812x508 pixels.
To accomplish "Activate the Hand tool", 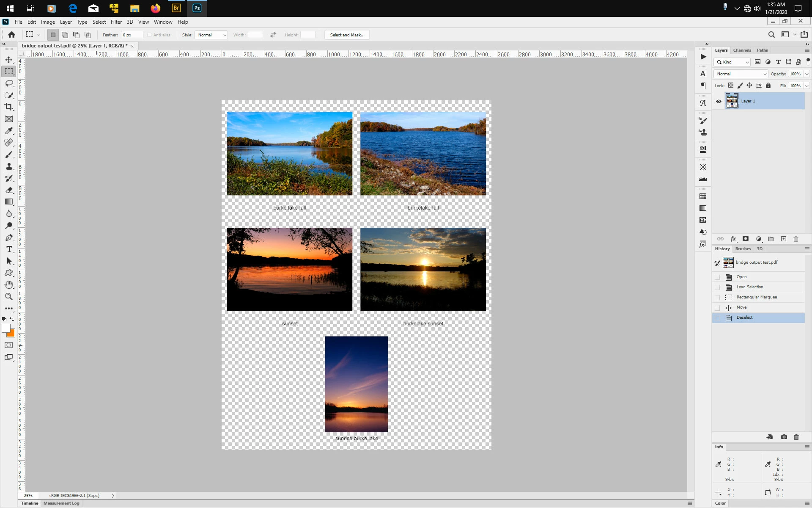I will tap(9, 285).
